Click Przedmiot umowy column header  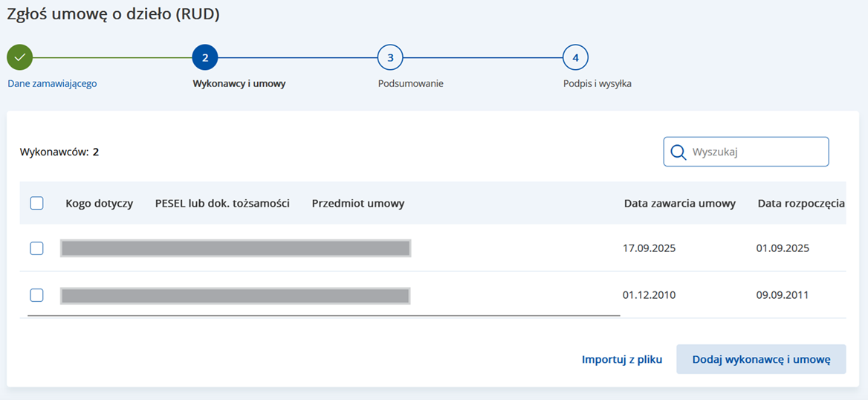pyautogui.click(x=358, y=203)
